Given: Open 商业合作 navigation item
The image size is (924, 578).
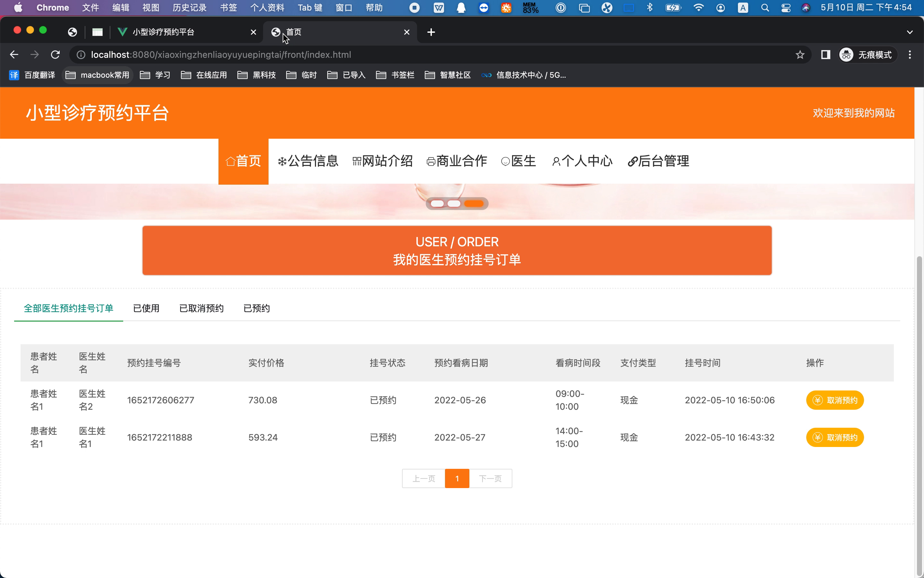Looking at the screenshot, I should [457, 161].
